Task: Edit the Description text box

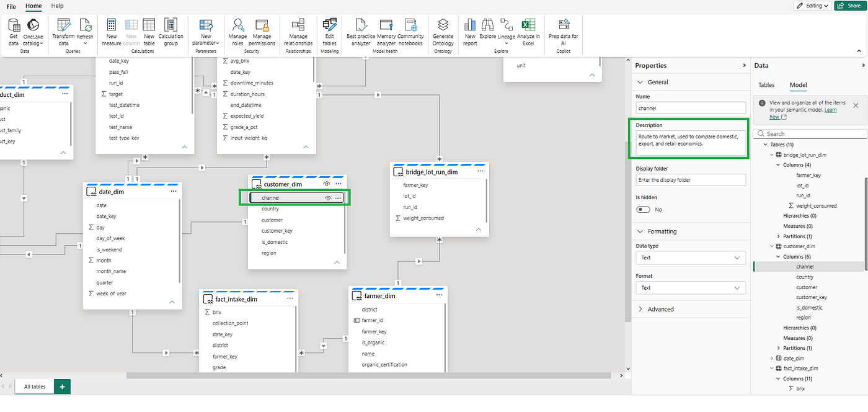Action: (691, 143)
